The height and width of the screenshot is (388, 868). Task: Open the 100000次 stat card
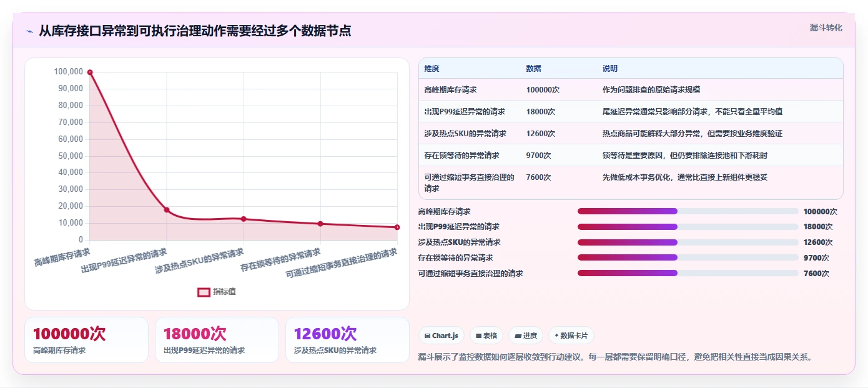pyautogui.click(x=86, y=340)
